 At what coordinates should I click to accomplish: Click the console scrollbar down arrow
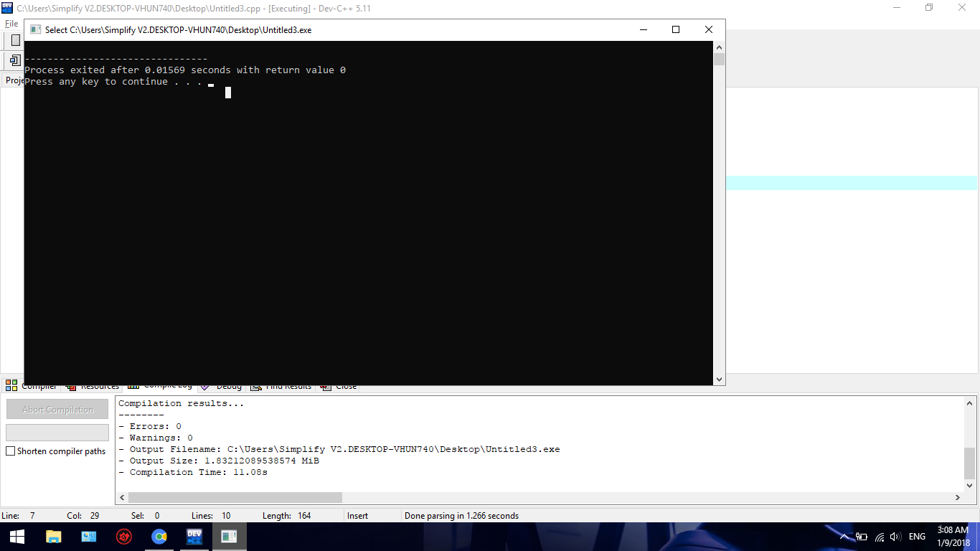click(719, 380)
